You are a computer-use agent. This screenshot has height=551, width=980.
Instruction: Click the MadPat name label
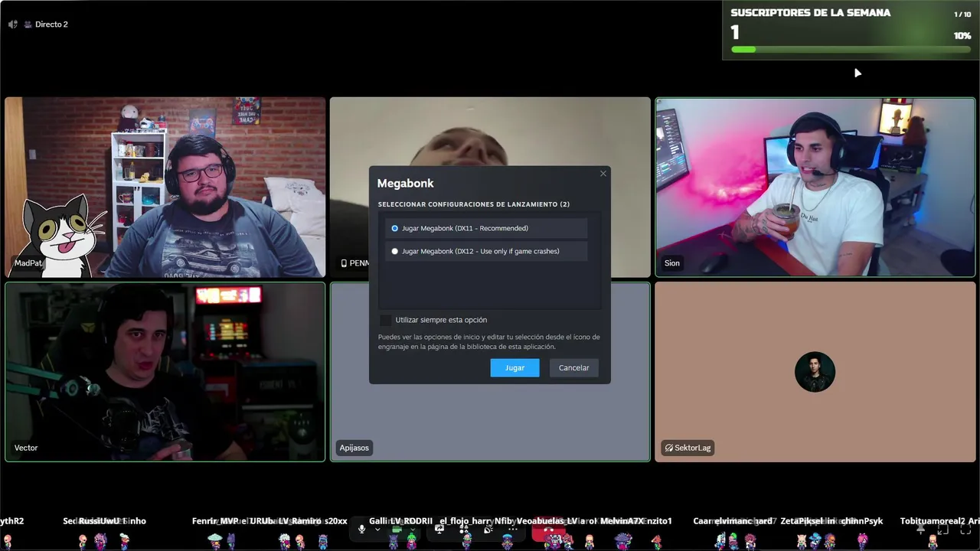tap(28, 263)
